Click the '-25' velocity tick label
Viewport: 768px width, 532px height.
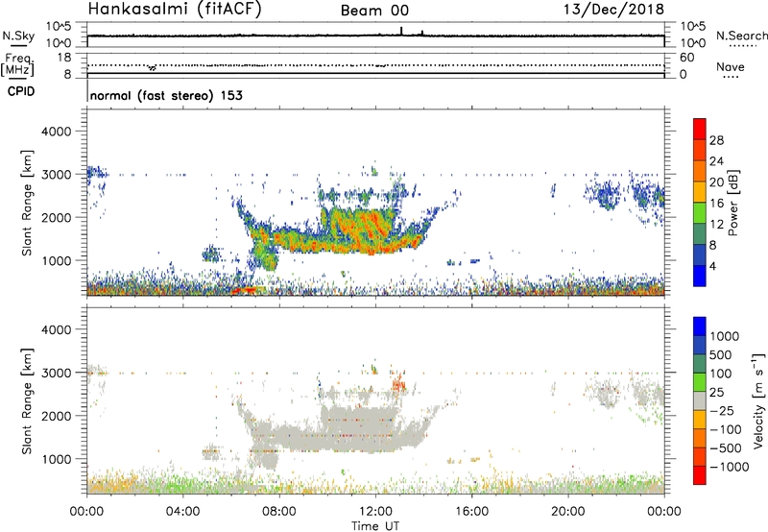[x=722, y=411]
